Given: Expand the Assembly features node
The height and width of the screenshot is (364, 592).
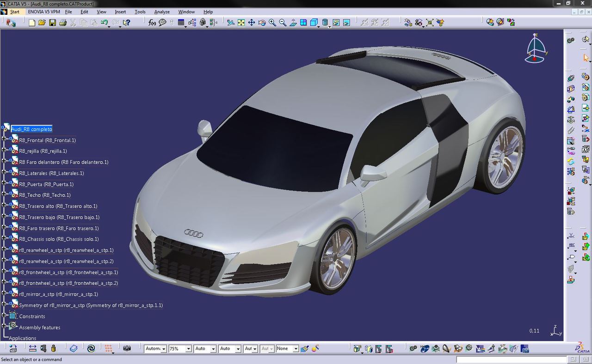Looking at the screenshot, I should point(4,326).
